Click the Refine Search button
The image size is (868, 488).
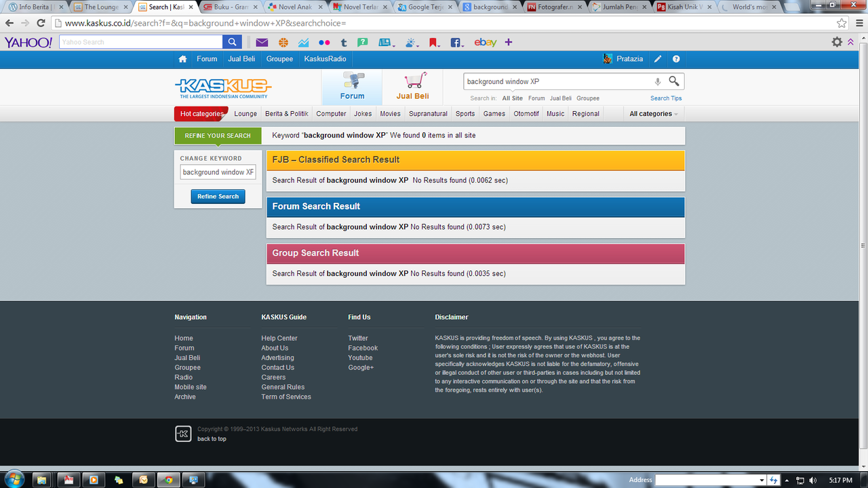[x=218, y=197]
